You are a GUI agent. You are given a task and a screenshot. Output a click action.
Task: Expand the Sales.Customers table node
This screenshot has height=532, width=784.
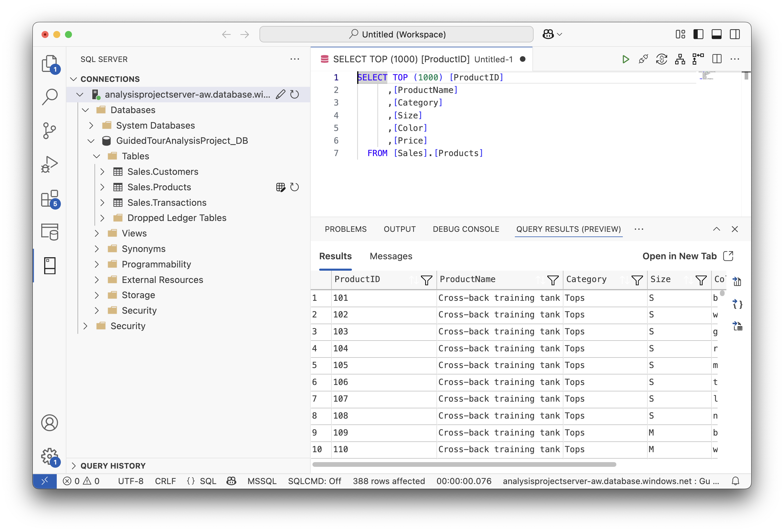[102, 172]
